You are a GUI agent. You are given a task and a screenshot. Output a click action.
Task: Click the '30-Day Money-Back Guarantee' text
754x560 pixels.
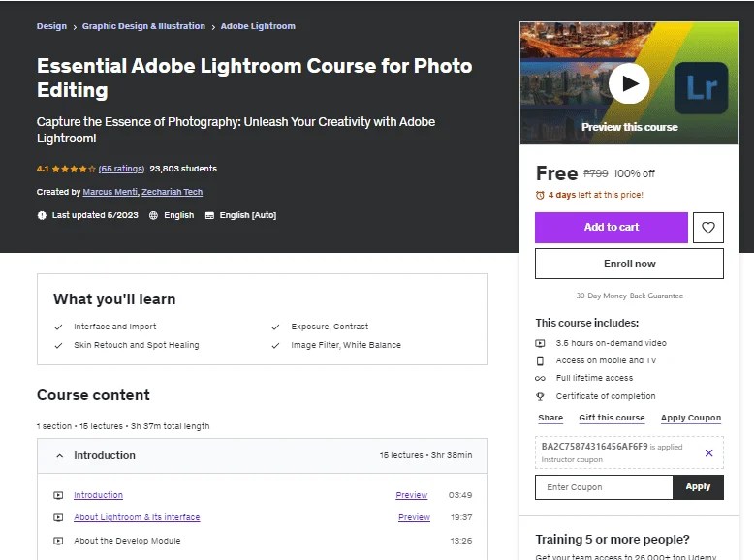(629, 296)
